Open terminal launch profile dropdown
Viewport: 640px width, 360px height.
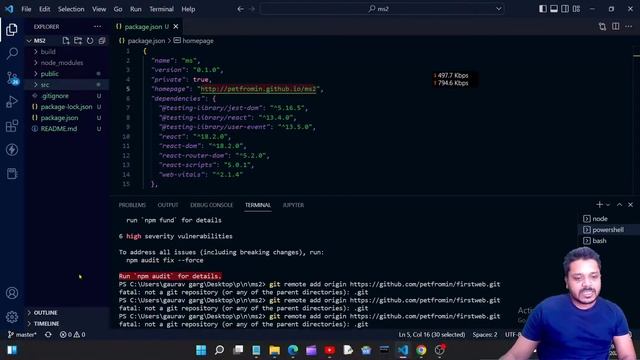point(608,205)
